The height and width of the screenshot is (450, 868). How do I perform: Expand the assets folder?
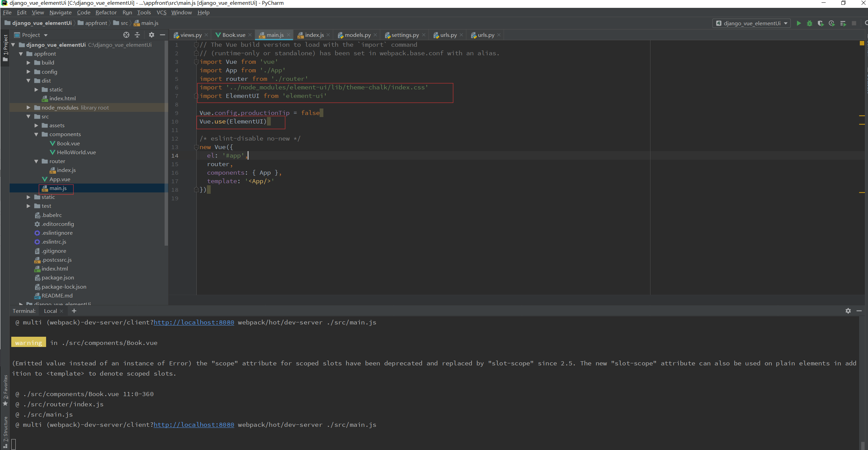(x=36, y=125)
